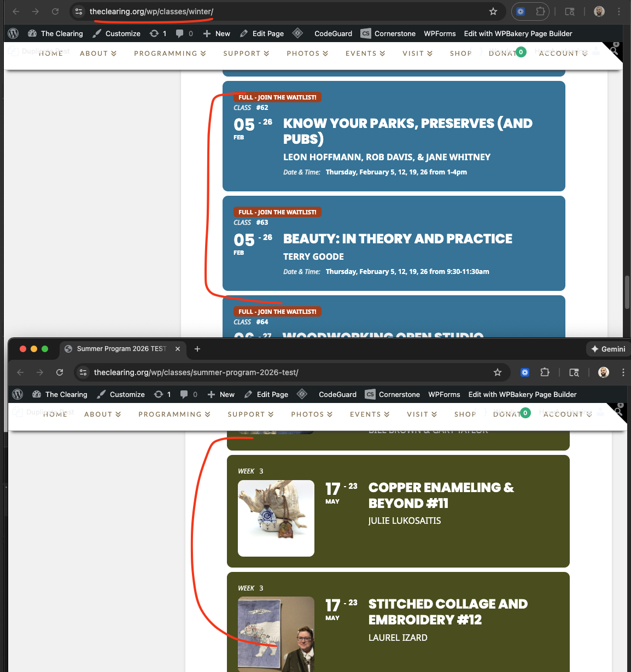Open a new tab beside Summer Program tab
The height and width of the screenshot is (672, 631).
[x=197, y=349]
